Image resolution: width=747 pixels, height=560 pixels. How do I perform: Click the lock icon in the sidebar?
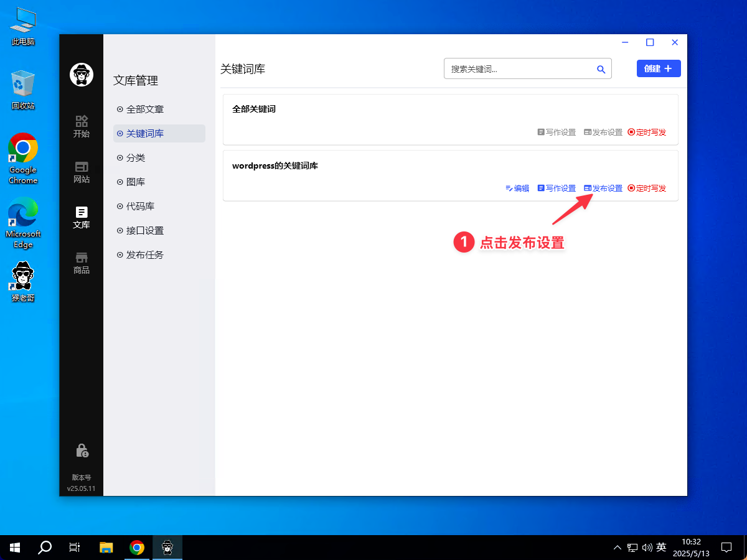click(x=82, y=450)
